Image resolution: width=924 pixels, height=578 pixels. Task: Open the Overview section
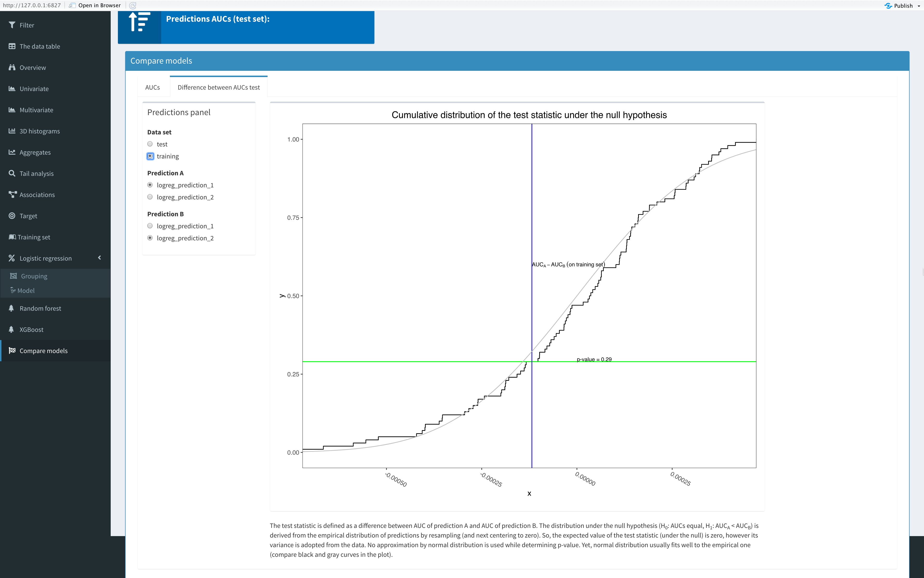point(55,68)
